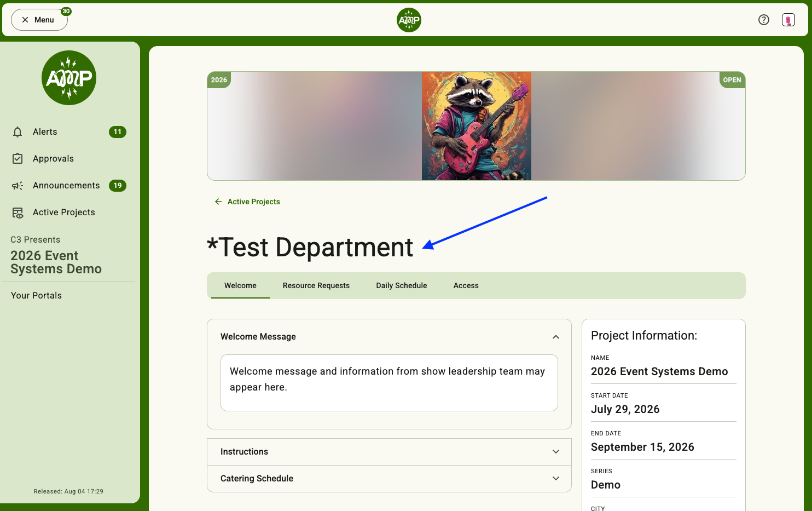Viewport: 812px width, 511px height.
Task: Click the *Test Department heading
Action: point(310,248)
